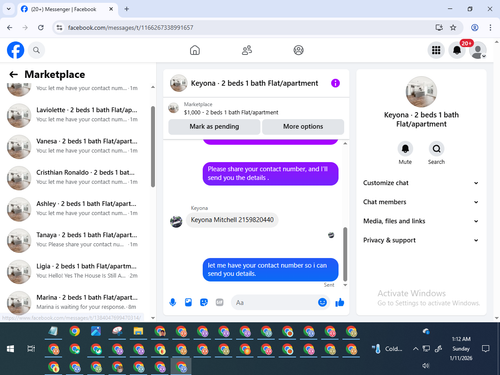
Task: Open Task View on the taskbar
Action: 31,349
